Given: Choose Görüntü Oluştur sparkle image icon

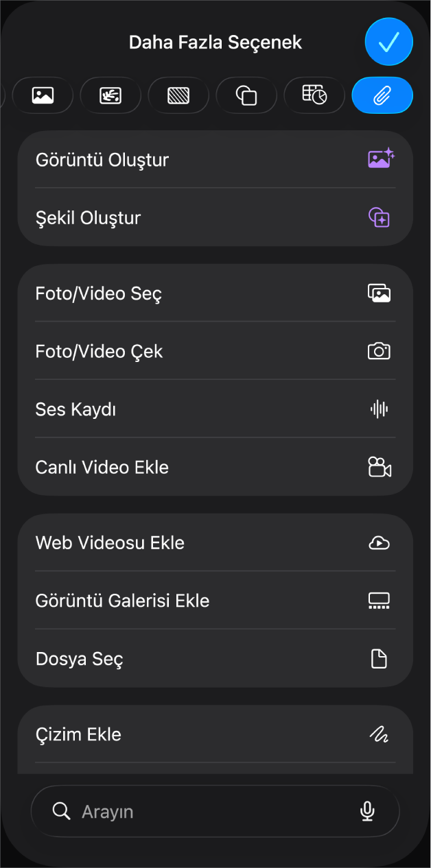Looking at the screenshot, I should coord(381,159).
